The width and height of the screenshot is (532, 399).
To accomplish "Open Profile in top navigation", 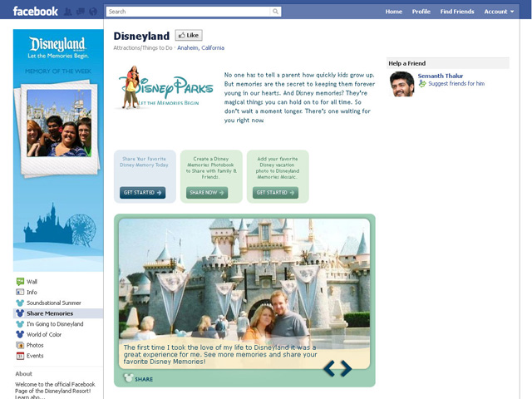I will tap(421, 12).
